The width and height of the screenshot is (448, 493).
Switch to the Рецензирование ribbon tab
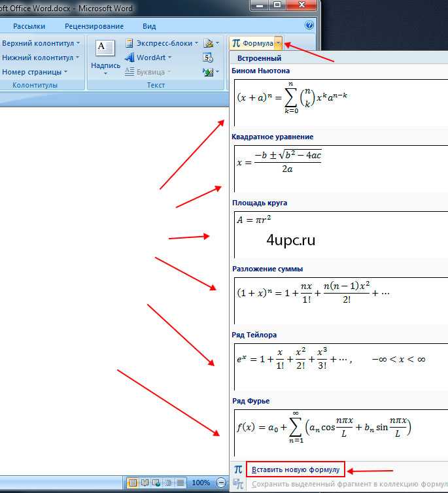coord(94,26)
